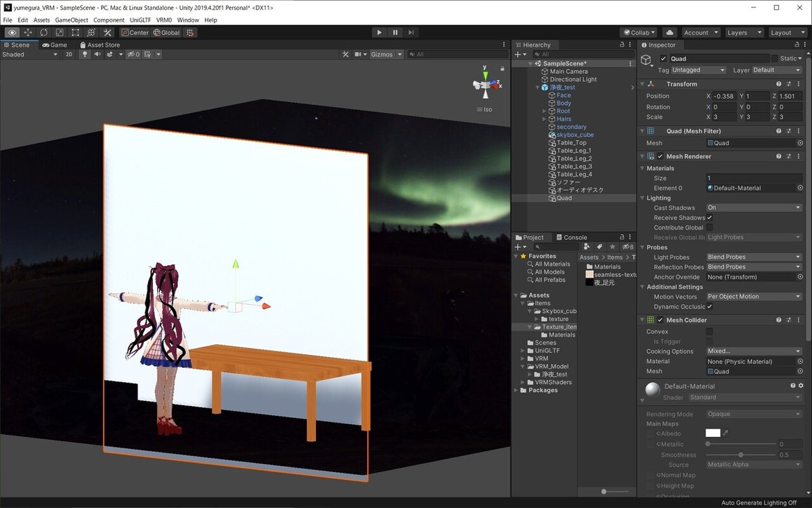Select Main Camera in Hierarchy
Image resolution: width=812 pixels, height=508 pixels.
568,71
